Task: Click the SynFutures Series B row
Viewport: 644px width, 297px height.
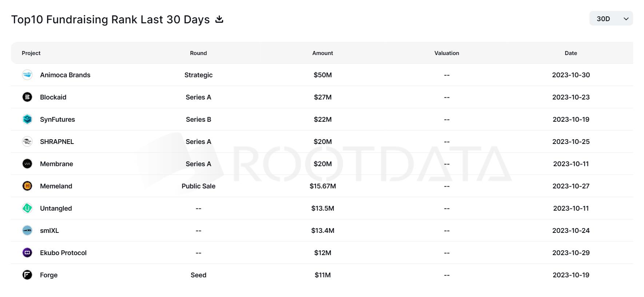Action: point(322,119)
